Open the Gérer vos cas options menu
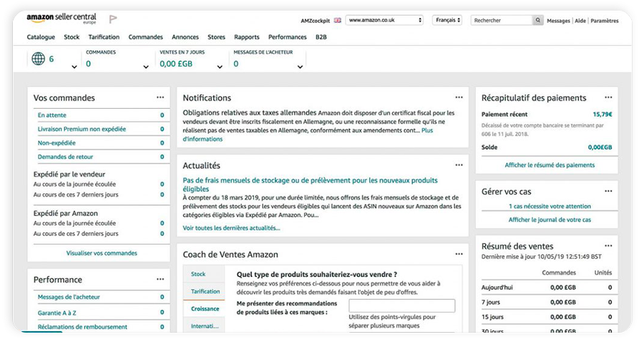644x342 pixels. point(608,191)
